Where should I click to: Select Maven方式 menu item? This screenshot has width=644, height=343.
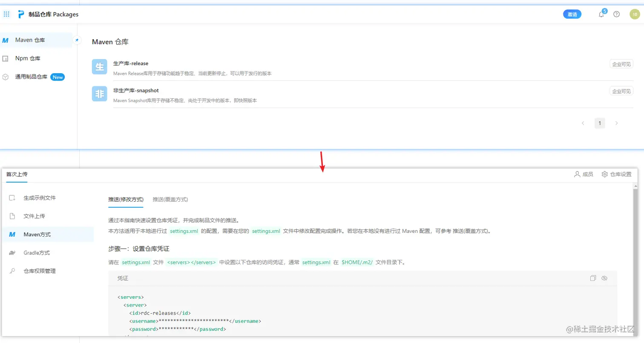(x=48, y=234)
